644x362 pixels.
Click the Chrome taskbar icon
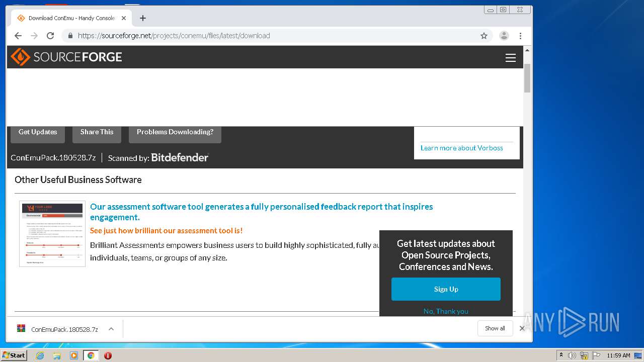(x=91, y=355)
